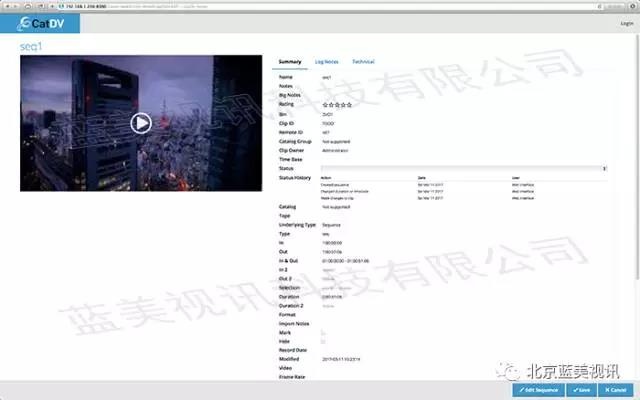Click the Edit Sequence button
Screen dimensions: 640x400
coord(538,390)
